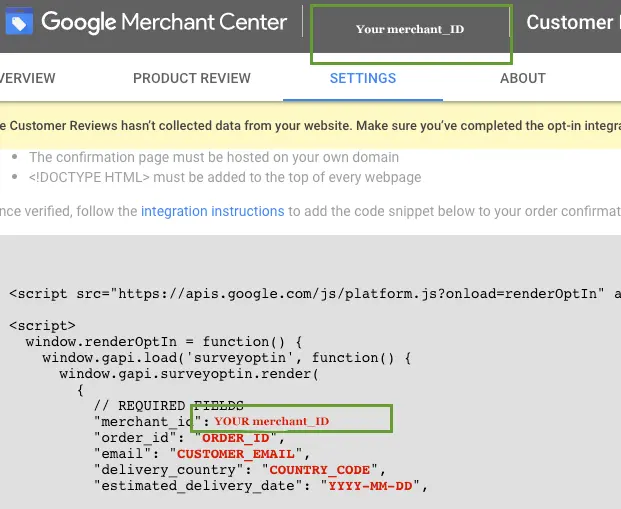This screenshot has width=621, height=509.
Task: Click the confirmation page hosting requirement bullet
Action: coord(214,157)
